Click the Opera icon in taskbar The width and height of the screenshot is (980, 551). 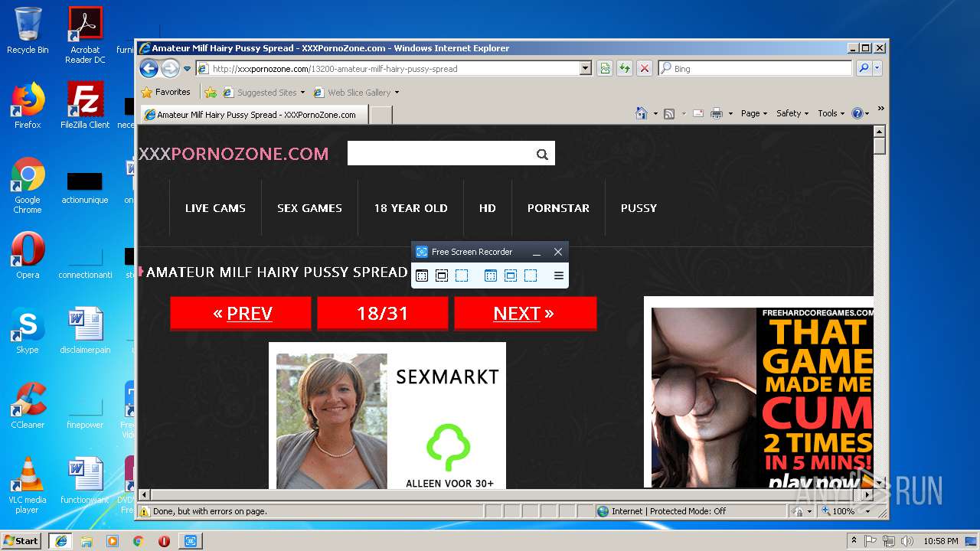[x=164, y=541]
